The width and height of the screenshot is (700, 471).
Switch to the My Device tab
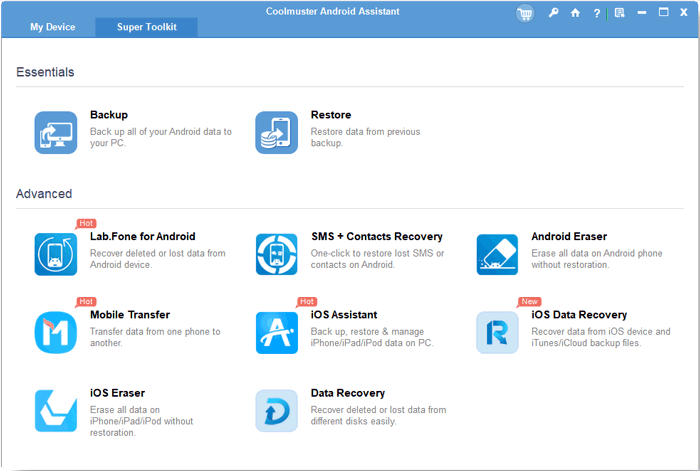[x=52, y=27]
